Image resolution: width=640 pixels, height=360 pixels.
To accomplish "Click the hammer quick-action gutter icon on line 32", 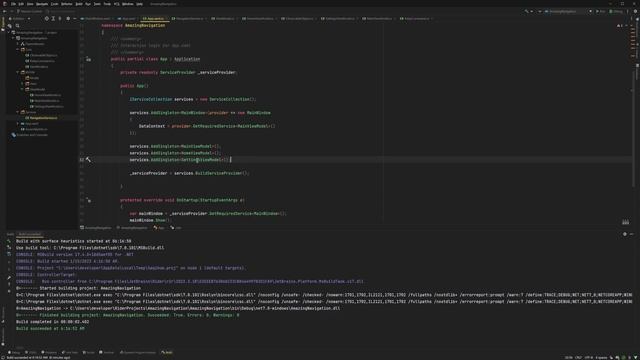I will [89, 160].
